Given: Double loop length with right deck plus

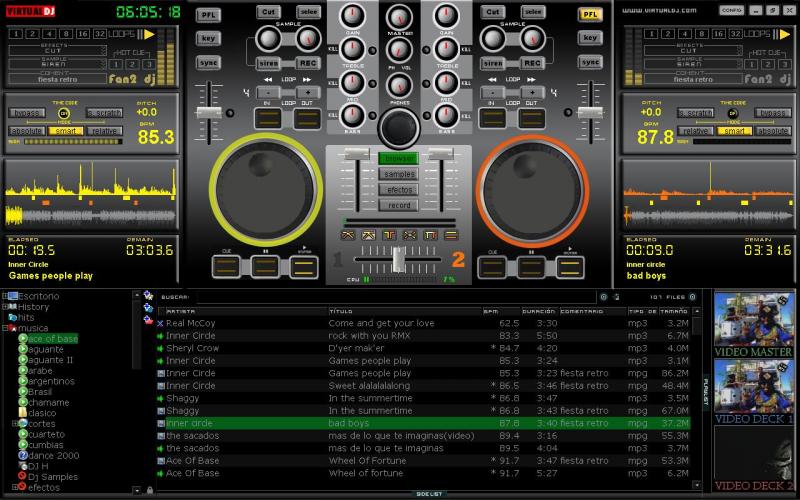Looking at the screenshot, I should tap(532, 93).
